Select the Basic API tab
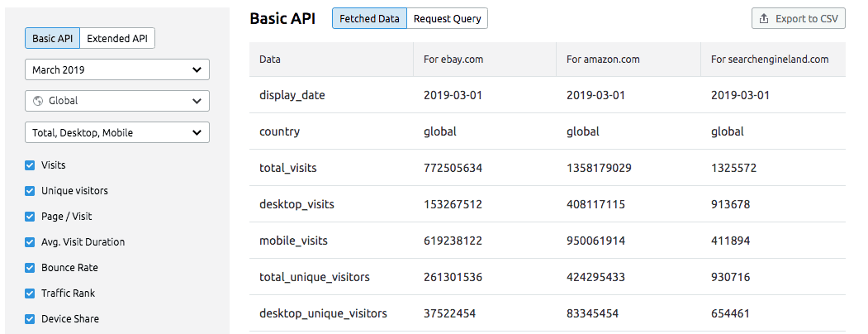The width and height of the screenshot is (868, 334). (x=53, y=39)
